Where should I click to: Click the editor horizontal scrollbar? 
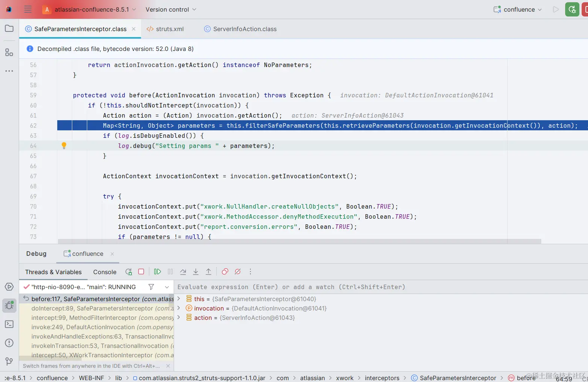(299, 241)
